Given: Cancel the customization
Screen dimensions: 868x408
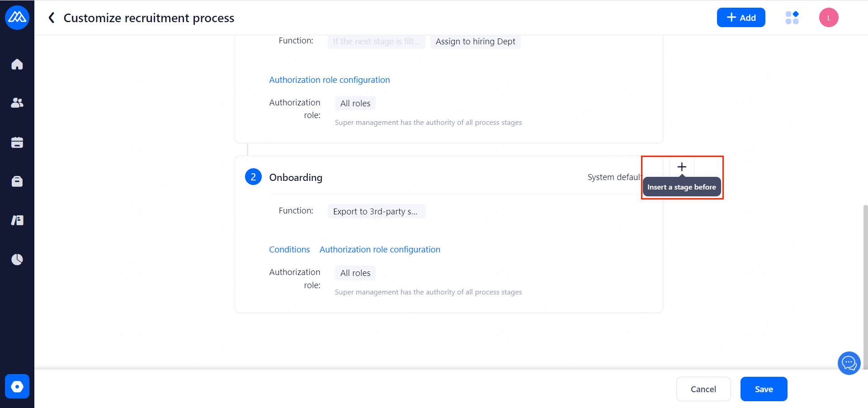Looking at the screenshot, I should [x=703, y=389].
